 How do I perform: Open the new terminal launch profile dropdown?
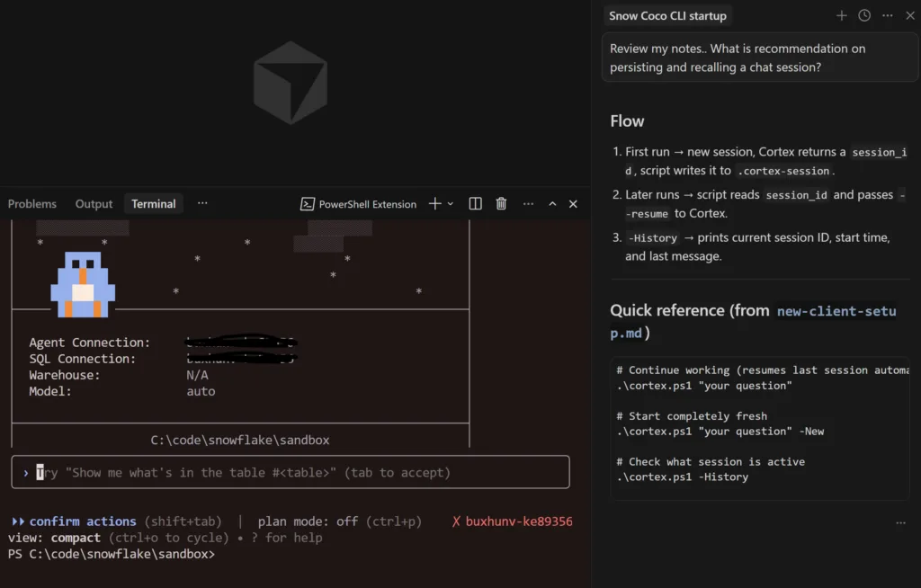point(451,204)
